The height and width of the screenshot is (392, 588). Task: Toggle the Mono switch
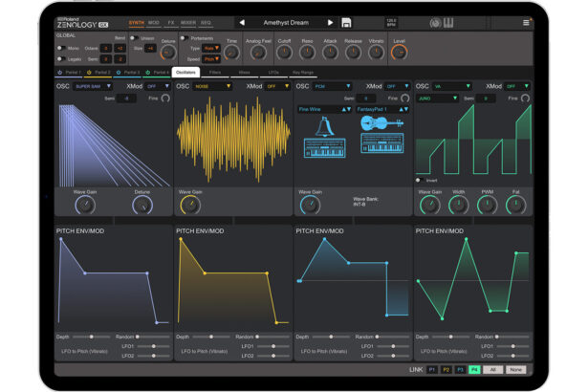60,48
